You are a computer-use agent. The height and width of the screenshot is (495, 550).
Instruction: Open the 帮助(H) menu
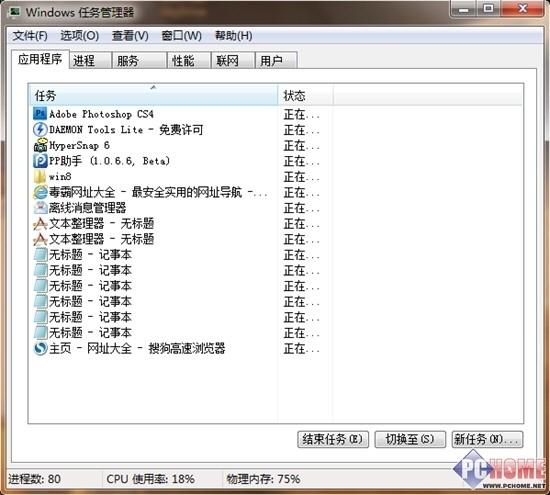(x=234, y=35)
